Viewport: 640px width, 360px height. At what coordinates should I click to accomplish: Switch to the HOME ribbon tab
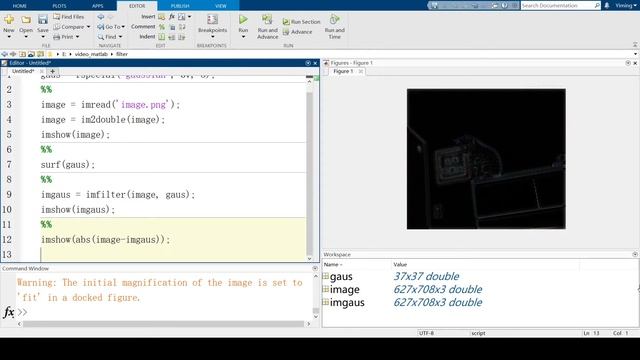coord(20,6)
